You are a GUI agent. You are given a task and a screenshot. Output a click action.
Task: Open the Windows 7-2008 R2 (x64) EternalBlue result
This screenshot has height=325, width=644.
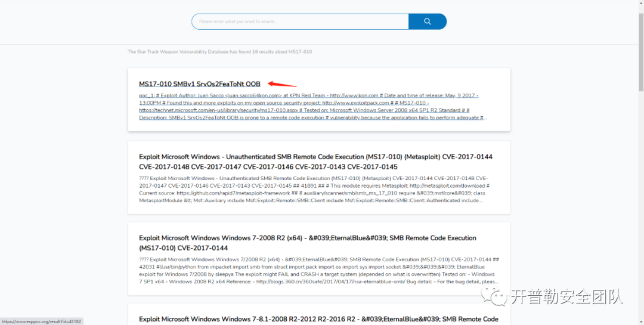(308, 243)
